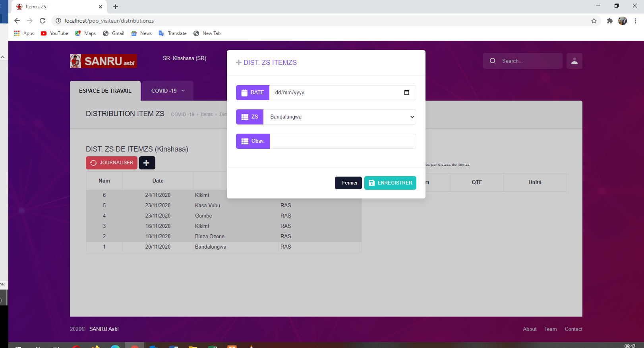Open the Contact footer link

click(x=573, y=329)
